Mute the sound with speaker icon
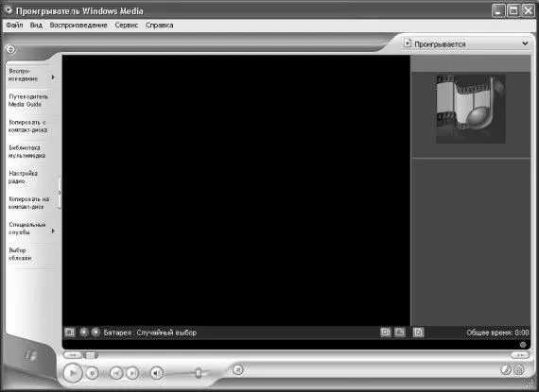The height and width of the screenshot is (392, 539). 157,373
